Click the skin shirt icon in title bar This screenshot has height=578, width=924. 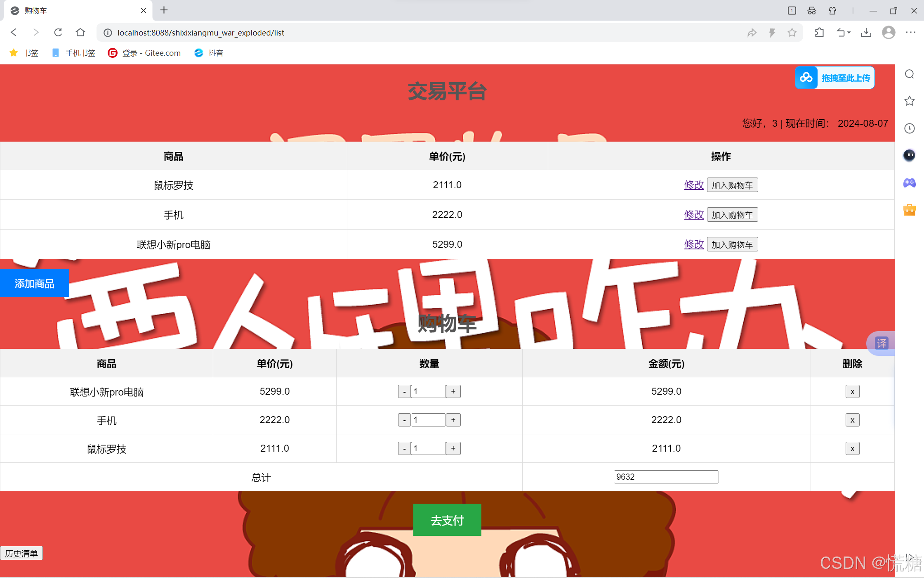(832, 11)
